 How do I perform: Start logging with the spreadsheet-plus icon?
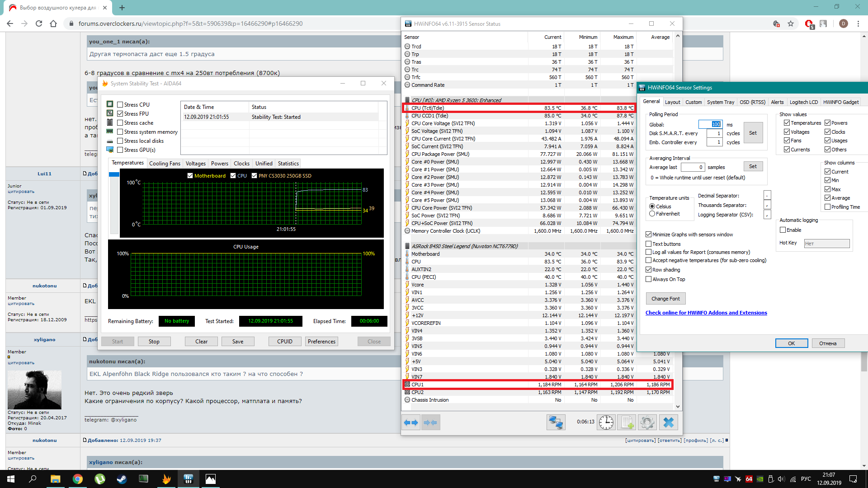[x=627, y=422]
